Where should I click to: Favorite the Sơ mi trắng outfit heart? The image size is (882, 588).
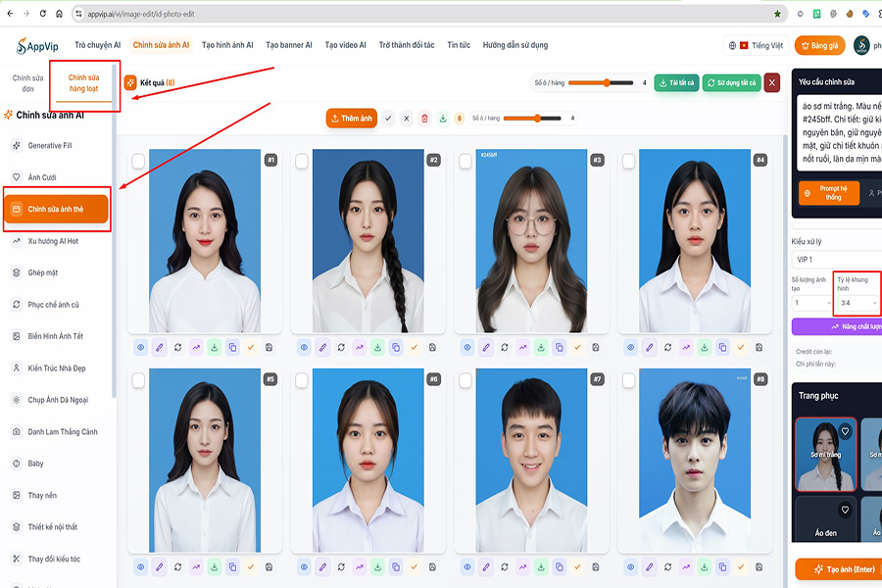[845, 430]
